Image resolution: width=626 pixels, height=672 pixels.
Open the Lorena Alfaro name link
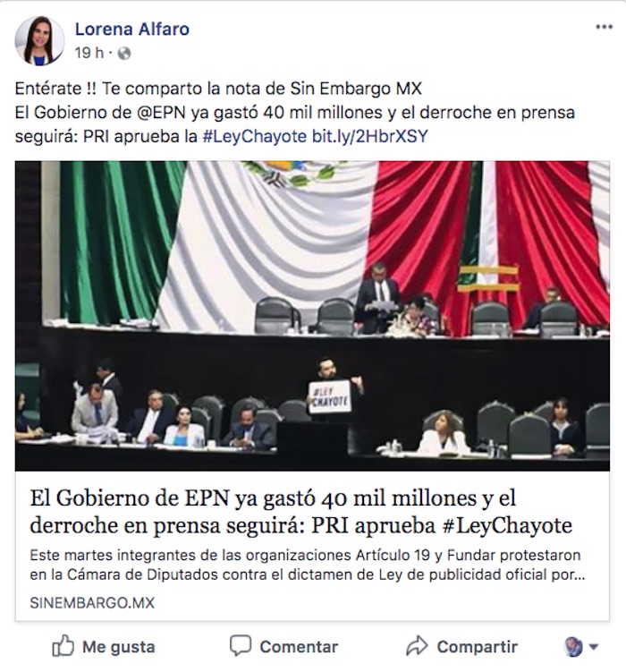click(132, 30)
